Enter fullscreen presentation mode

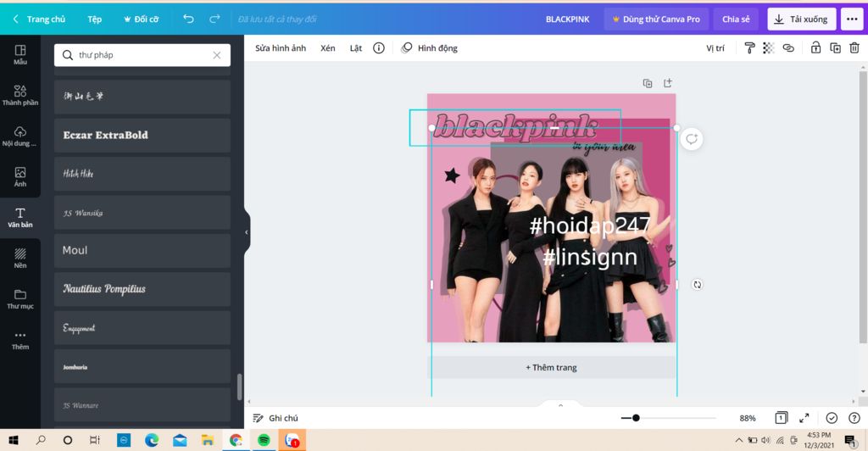[804, 418]
